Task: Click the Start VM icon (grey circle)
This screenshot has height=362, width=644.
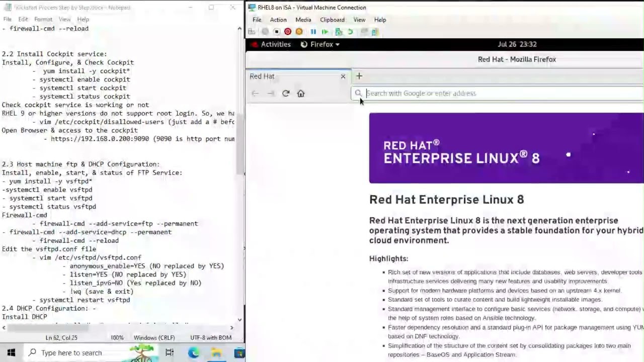Action: point(265,32)
